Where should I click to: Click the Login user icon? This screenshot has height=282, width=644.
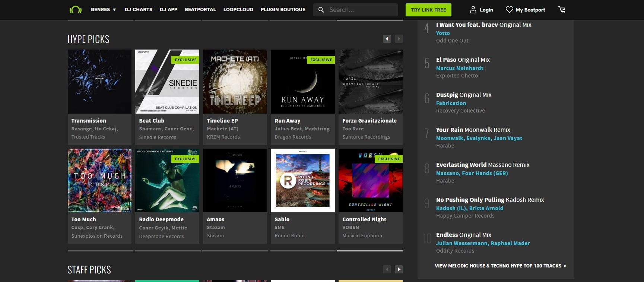coord(473,10)
